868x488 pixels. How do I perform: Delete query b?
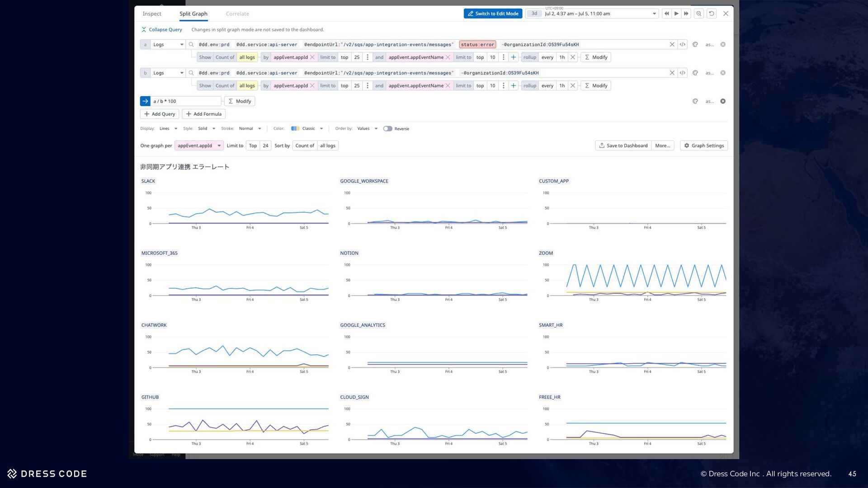(x=723, y=73)
